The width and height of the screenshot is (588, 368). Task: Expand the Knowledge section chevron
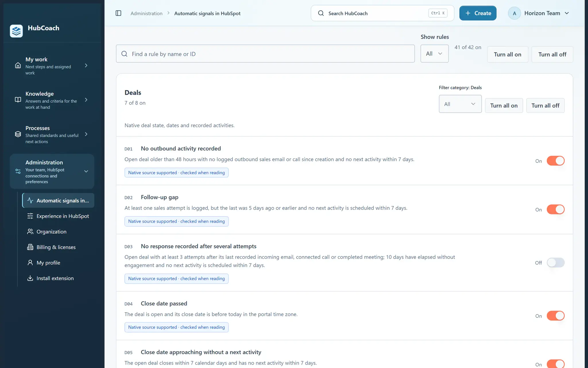[86, 100]
